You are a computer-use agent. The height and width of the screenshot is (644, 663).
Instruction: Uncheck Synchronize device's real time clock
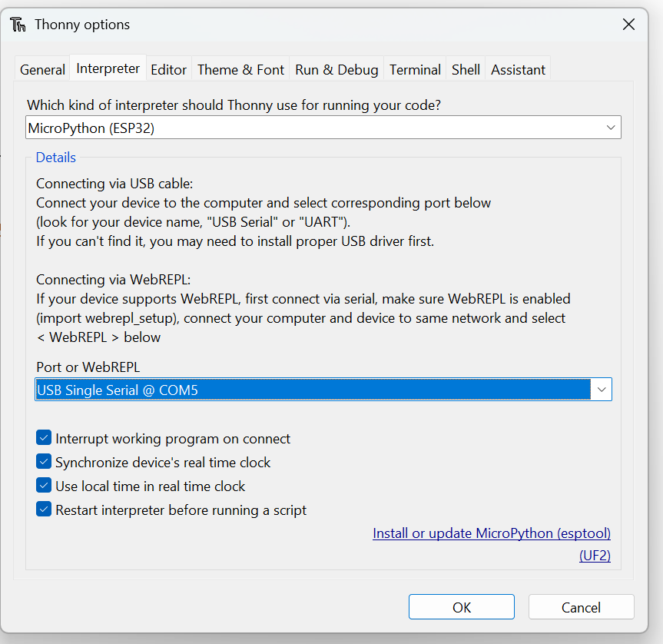pos(44,461)
